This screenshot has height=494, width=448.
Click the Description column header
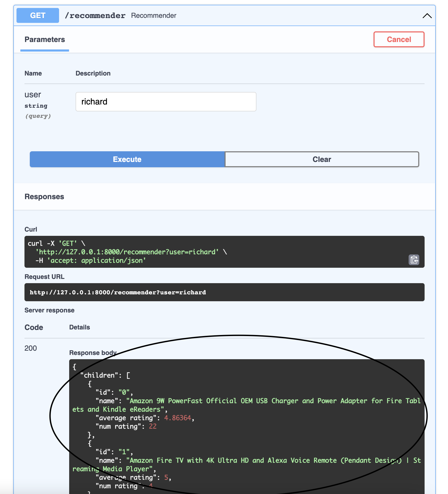coord(93,73)
